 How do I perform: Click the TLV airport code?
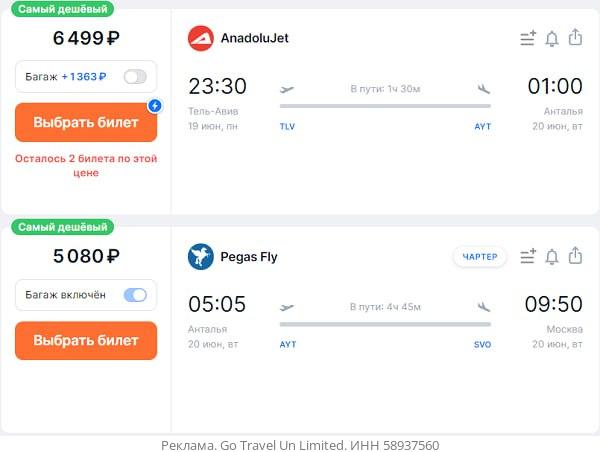pyautogui.click(x=288, y=127)
